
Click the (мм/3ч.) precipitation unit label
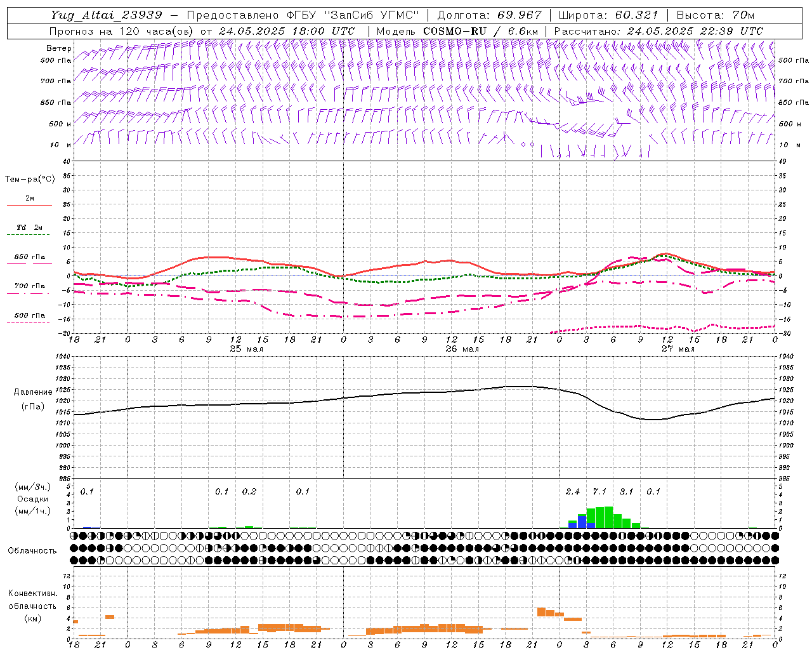pos(32,487)
